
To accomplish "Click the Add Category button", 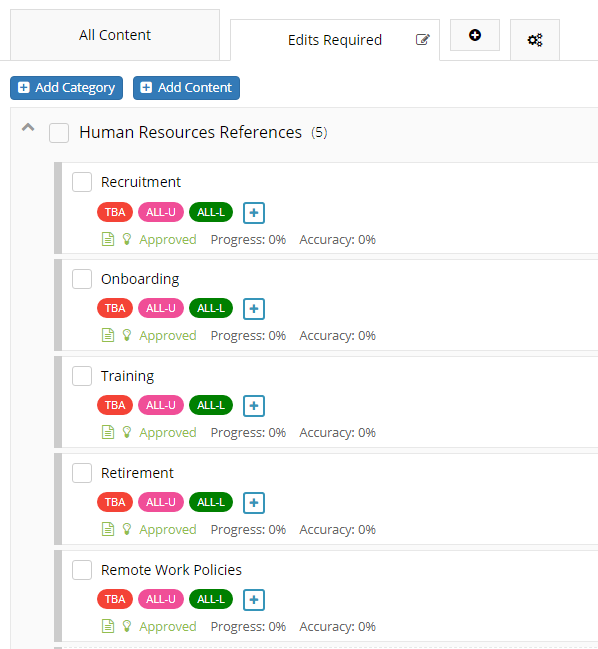I will pos(67,88).
